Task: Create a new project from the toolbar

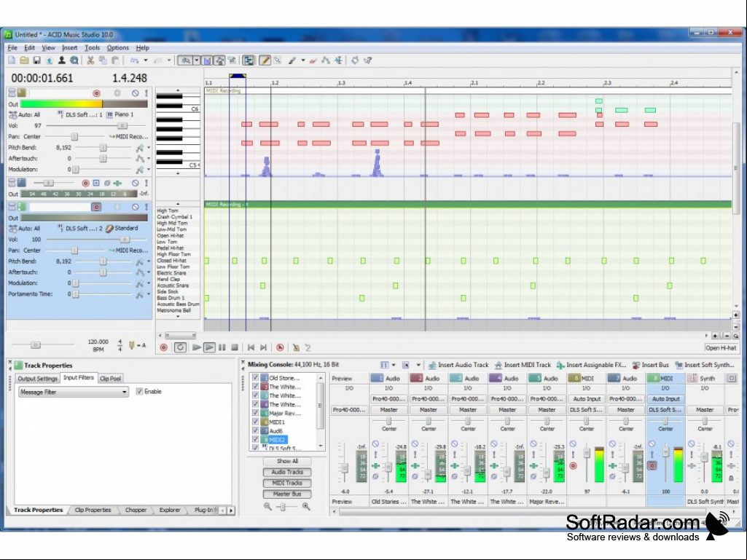Action: 12,60
